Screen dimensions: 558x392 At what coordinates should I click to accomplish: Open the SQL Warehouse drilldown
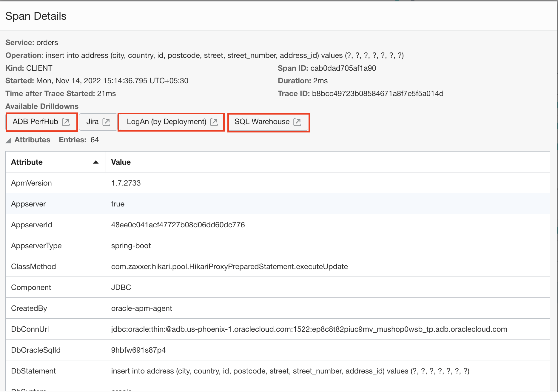coord(262,122)
